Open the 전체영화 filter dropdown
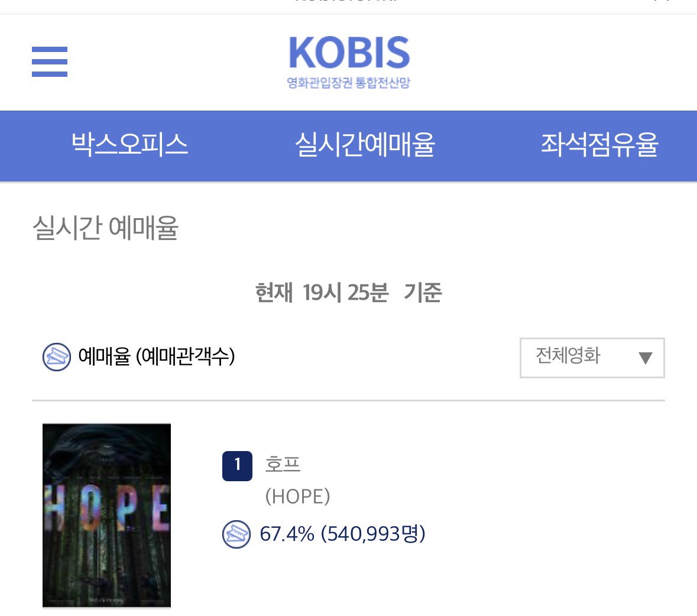697x616 pixels. pyautogui.click(x=592, y=358)
